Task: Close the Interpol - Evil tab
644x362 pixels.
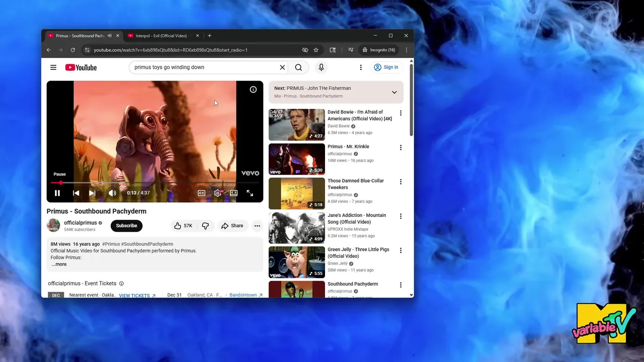Action: tap(197, 36)
